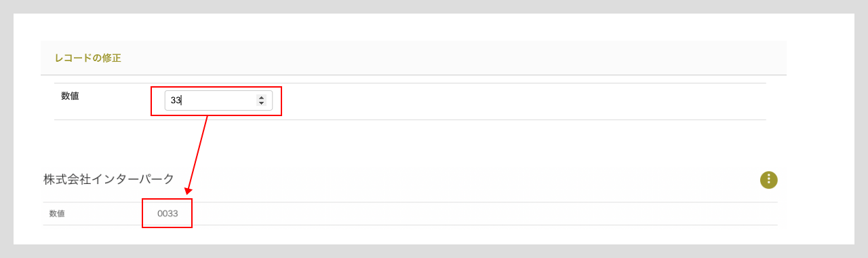Click the down arrow of the 数値 stepper

261,103
